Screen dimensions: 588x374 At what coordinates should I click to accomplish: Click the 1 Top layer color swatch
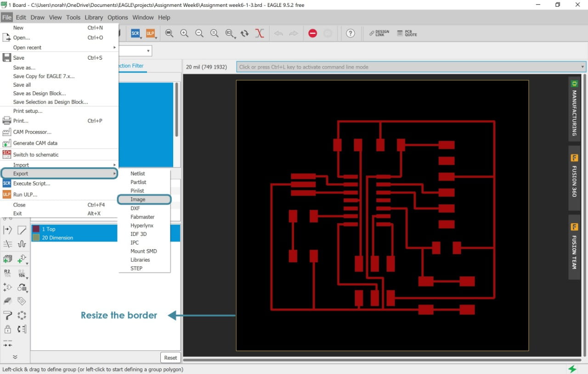(36, 229)
